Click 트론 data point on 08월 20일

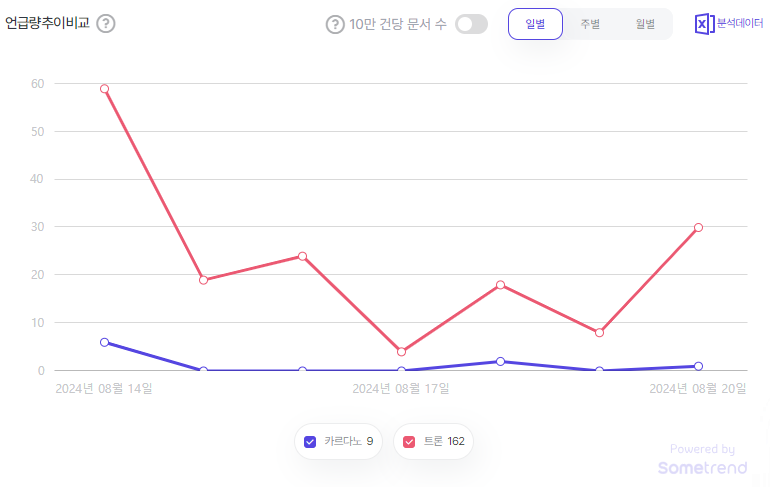pyautogui.click(x=698, y=227)
